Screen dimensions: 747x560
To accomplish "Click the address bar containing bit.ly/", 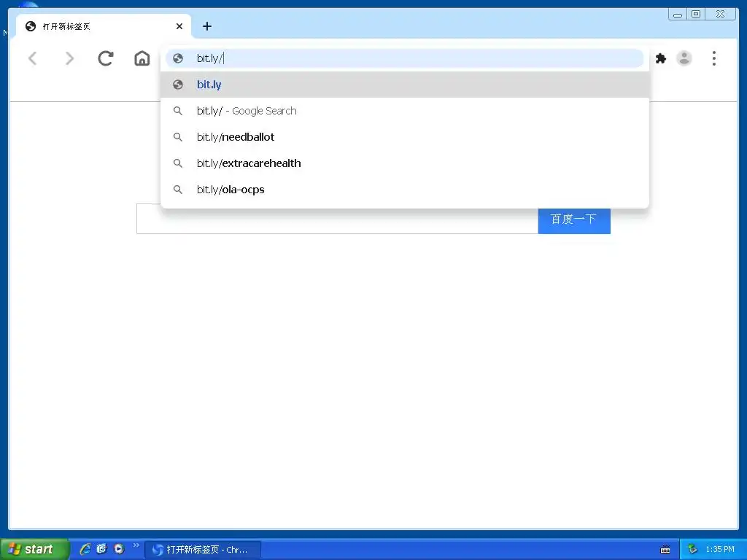I will [404, 58].
